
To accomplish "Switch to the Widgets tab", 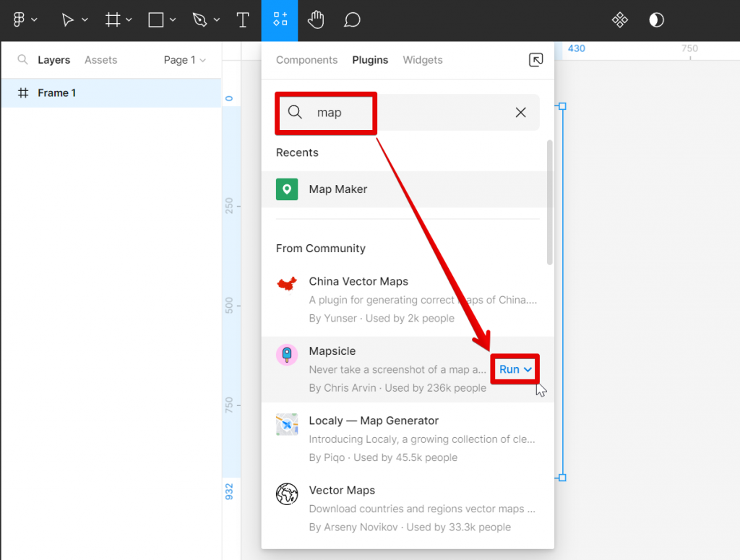I will point(423,60).
